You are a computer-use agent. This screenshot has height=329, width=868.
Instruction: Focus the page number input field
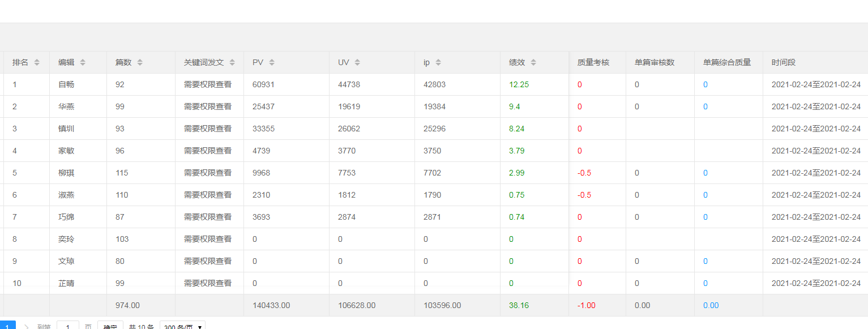(x=68, y=327)
